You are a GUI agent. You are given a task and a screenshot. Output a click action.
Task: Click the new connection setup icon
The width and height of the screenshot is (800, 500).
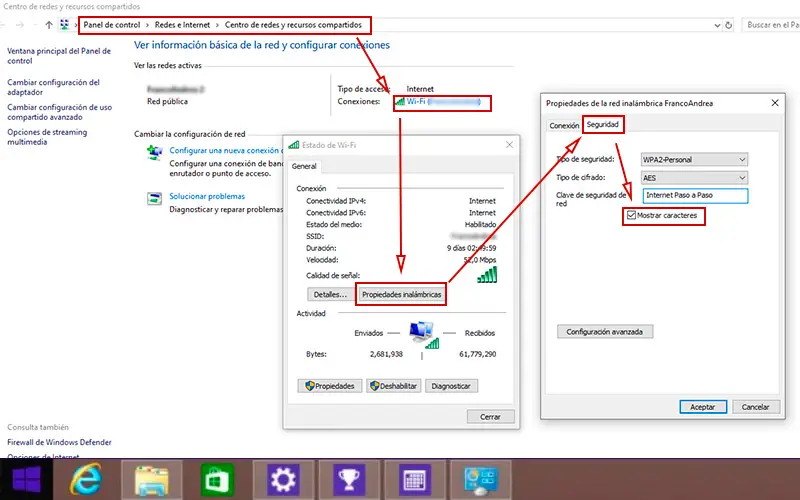(155, 152)
